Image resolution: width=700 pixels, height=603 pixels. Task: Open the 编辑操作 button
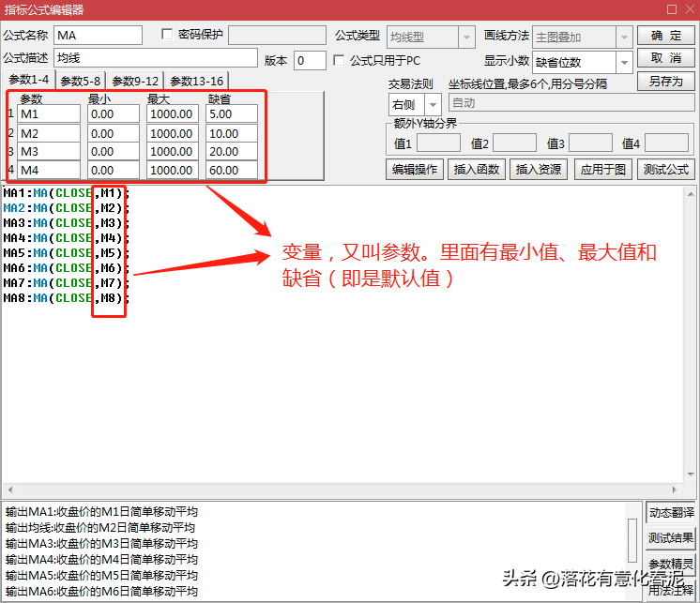click(415, 170)
